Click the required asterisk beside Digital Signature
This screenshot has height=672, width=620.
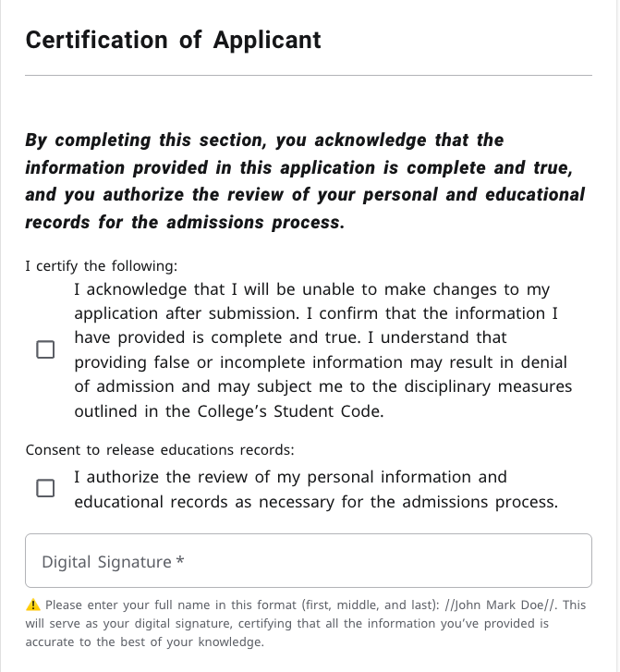pyautogui.click(x=180, y=560)
